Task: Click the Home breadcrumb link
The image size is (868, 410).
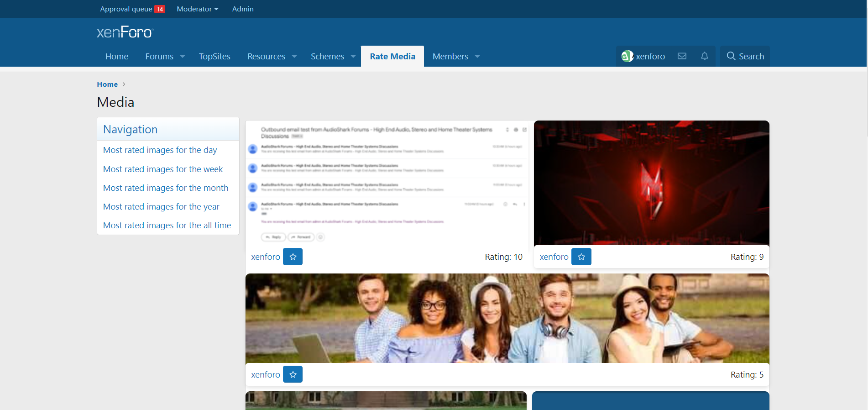Action: coord(107,84)
